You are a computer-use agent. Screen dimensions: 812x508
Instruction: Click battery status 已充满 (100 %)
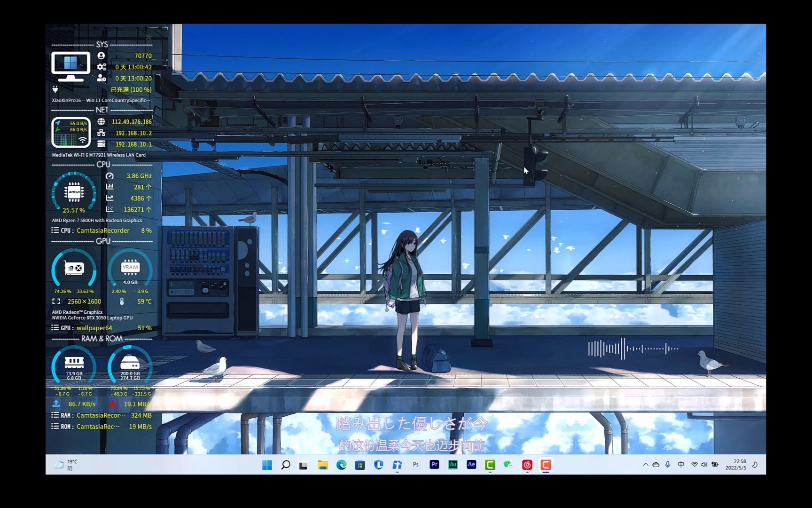131,89
